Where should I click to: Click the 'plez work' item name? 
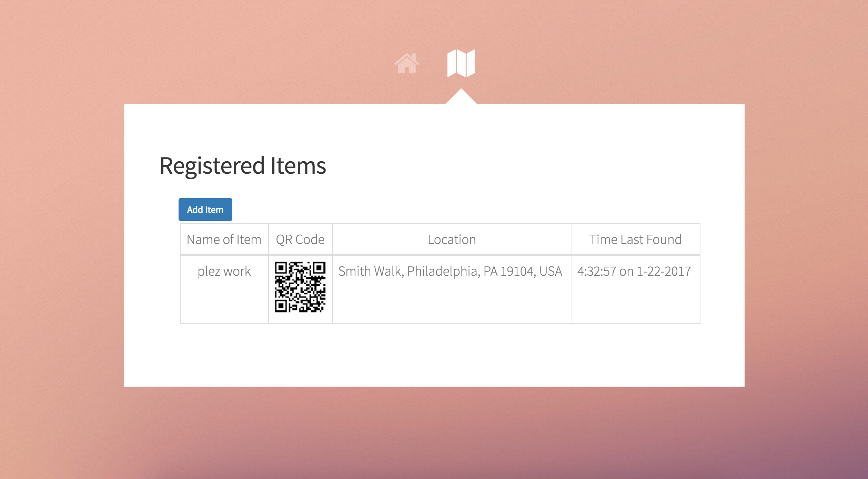224,272
